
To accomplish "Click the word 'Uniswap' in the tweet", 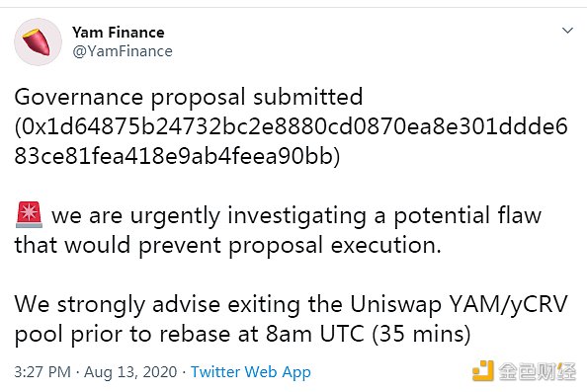I will click(396, 305).
